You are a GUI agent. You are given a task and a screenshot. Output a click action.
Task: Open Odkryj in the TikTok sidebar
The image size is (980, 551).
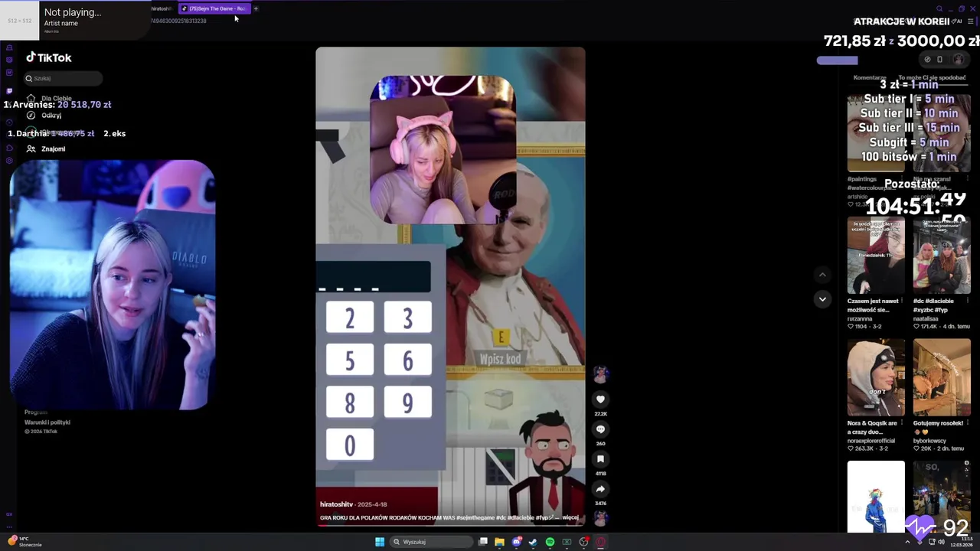51,116
